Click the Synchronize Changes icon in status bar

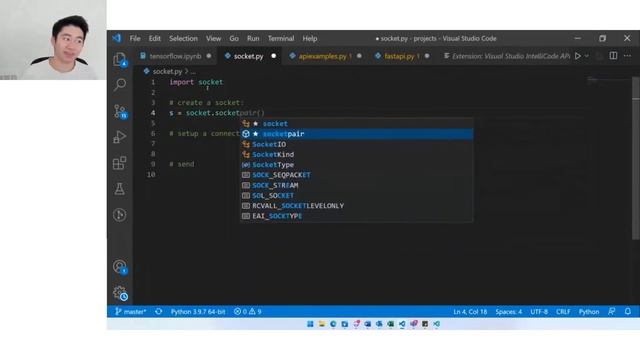[x=158, y=311]
